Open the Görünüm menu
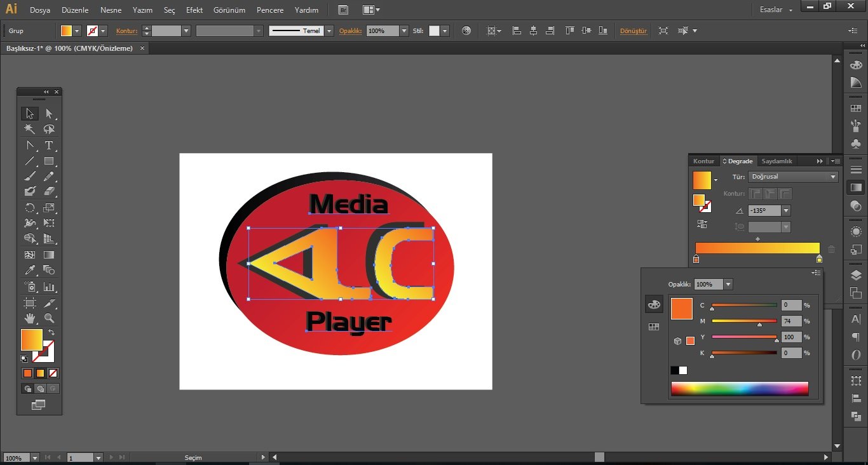The height and width of the screenshot is (465, 868). pos(229,10)
